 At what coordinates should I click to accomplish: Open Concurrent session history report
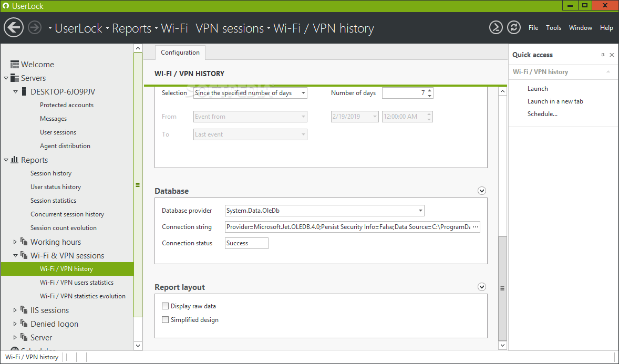[x=67, y=214]
